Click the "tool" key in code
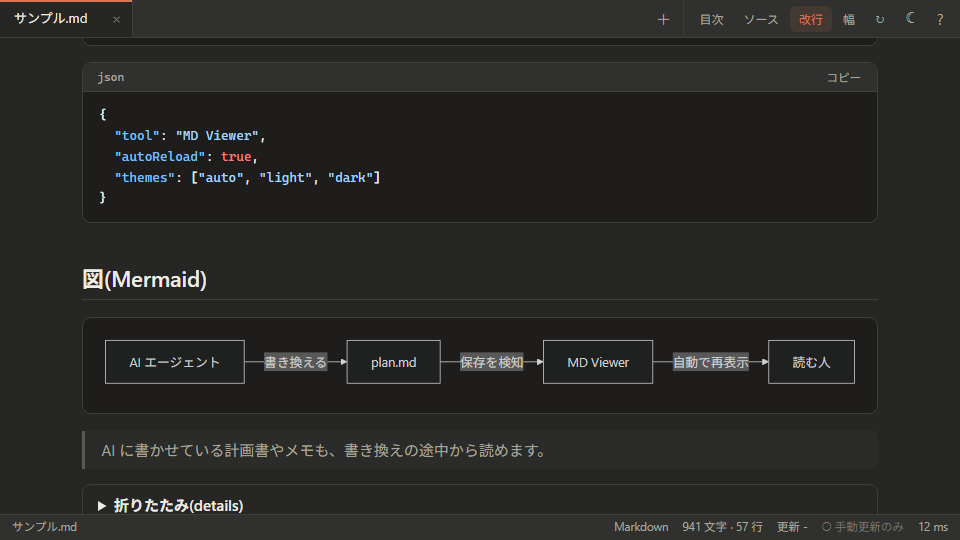The image size is (960, 540). (137, 135)
